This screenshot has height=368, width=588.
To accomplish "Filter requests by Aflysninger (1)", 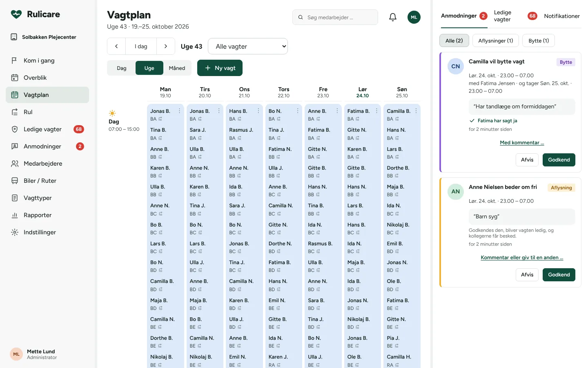I will point(496,40).
